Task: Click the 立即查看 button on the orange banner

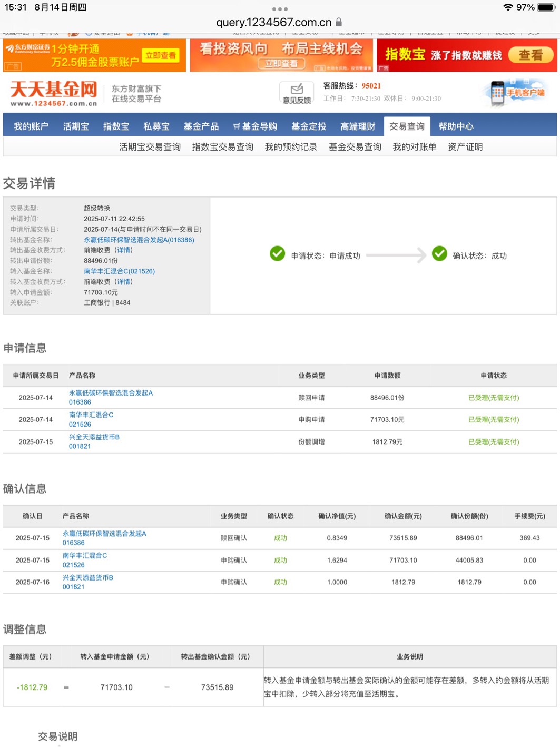Action: click(x=161, y=55)
